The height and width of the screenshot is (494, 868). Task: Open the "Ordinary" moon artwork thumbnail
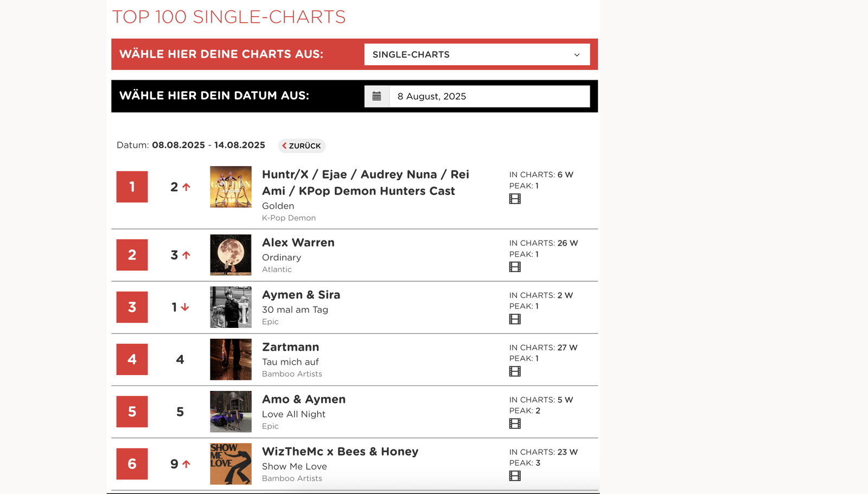(x=230, y=255)
